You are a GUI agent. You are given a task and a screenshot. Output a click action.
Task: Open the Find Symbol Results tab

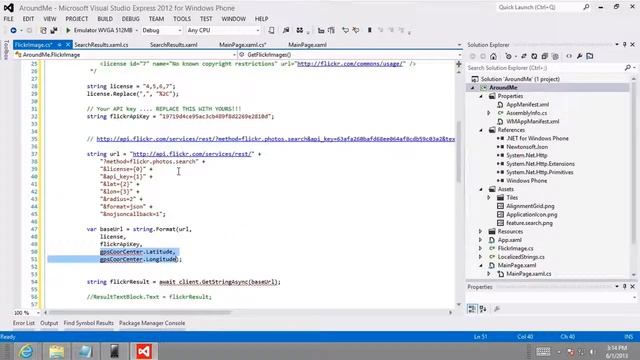(x=89, y=323)
